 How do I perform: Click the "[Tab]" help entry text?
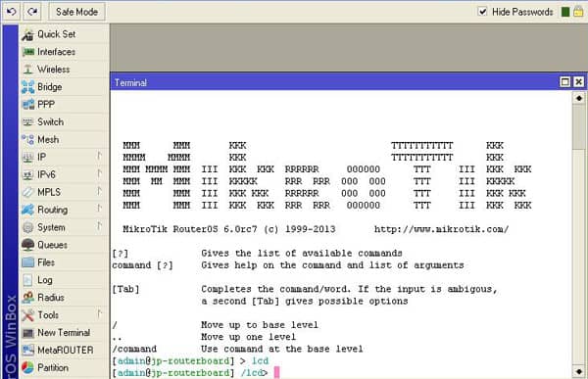pyautogui.click(x=125, y=289)
